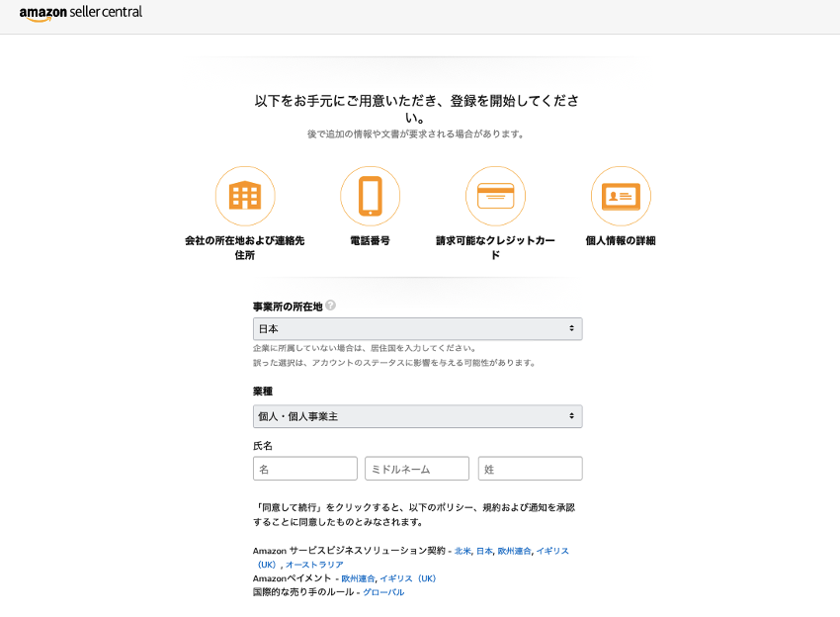Viewport: 840px width, 617px height.
Task: Focus the 名 first name field
Action: (305, 469)
